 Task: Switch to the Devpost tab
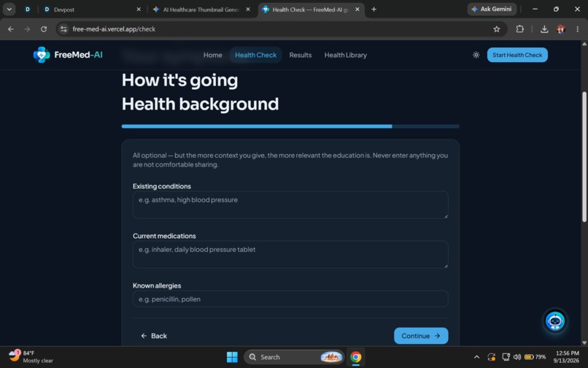tap(92, 9)
